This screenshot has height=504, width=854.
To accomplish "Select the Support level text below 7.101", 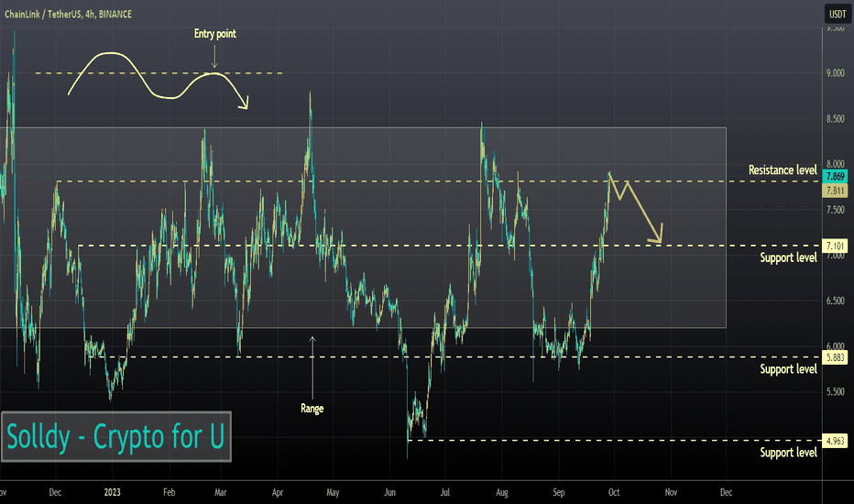I will [789, 257].
